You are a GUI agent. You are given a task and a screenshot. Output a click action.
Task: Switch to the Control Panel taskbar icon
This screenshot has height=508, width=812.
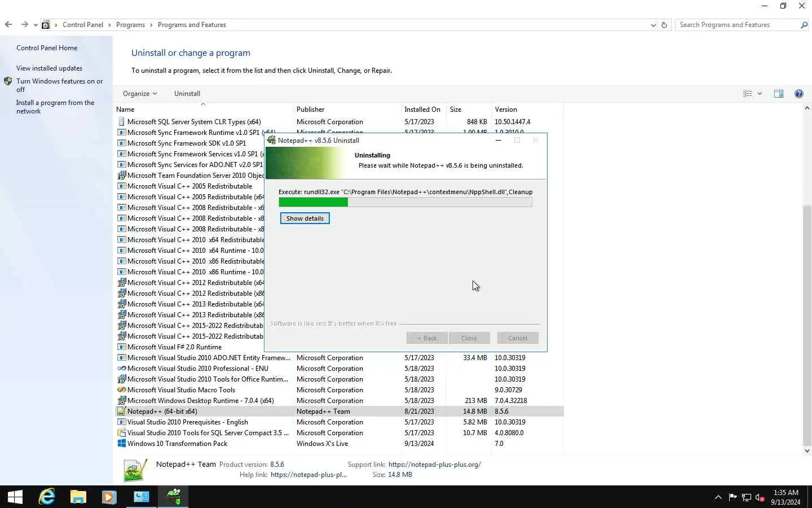(141, 497)
